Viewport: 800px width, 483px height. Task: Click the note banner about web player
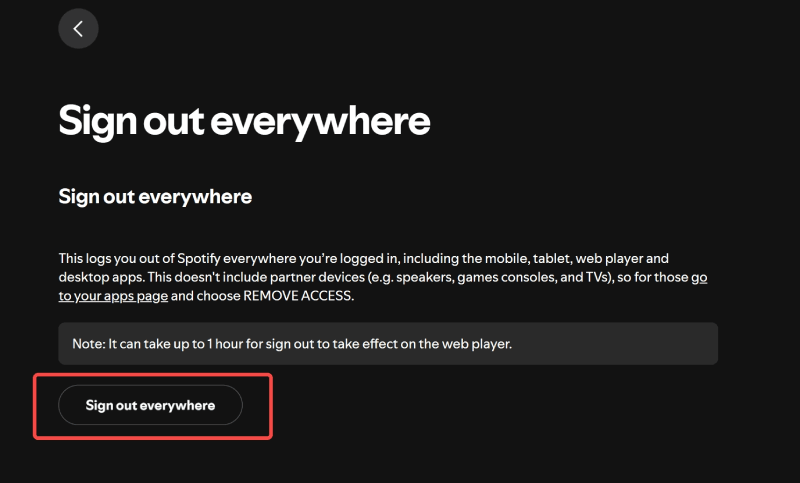click(388, 343)
